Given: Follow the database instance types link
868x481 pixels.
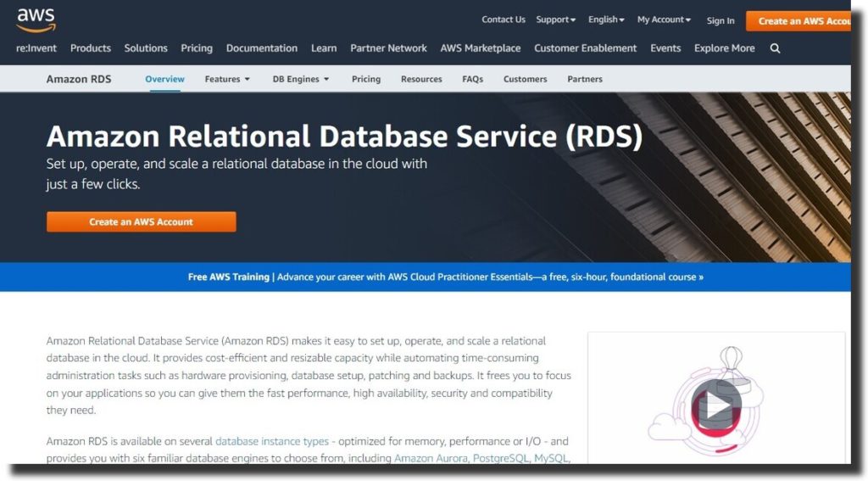Looking at the screenshot, I should click(x=272, y=442).
